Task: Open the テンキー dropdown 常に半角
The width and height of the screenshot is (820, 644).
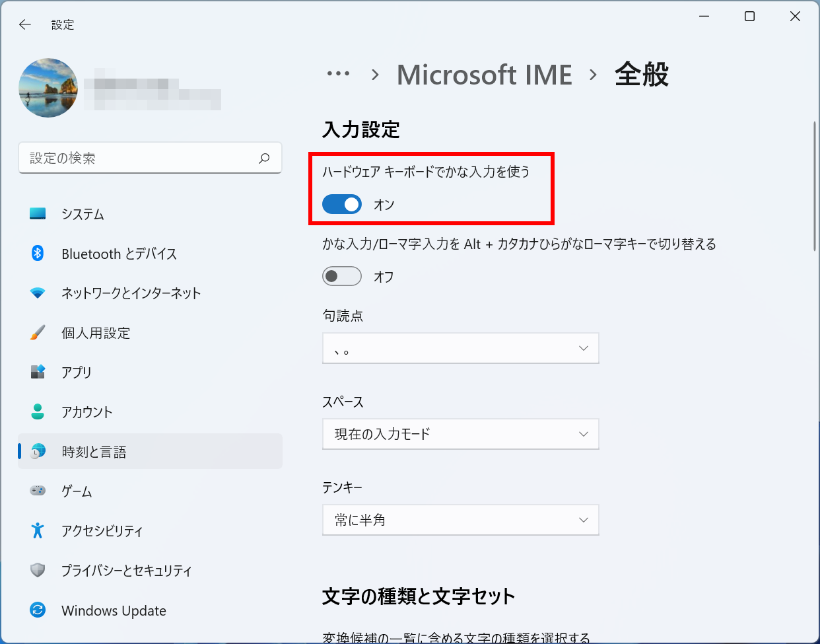Action: (460, 520)
